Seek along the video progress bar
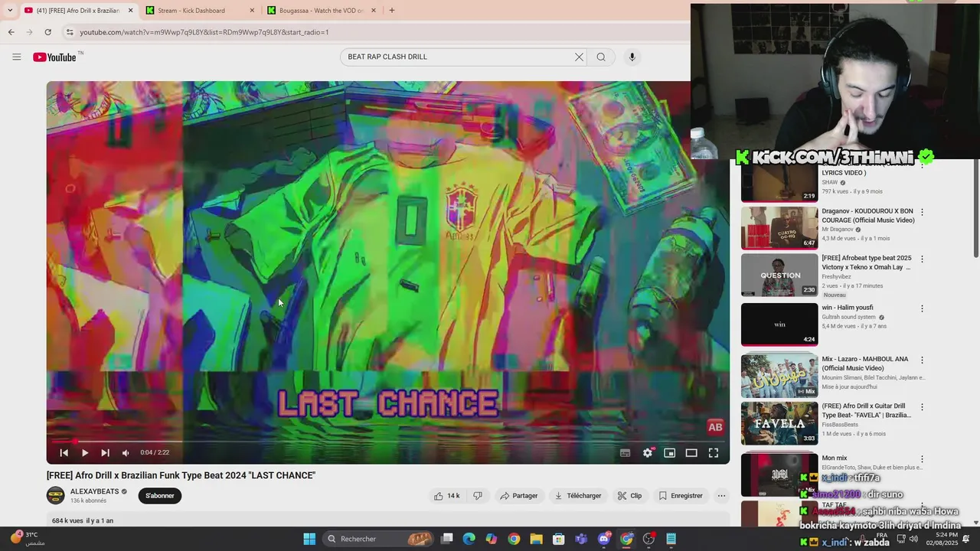The width and height of the screenshot is (980, 551). pyautogui.click(x=387, y=441)
